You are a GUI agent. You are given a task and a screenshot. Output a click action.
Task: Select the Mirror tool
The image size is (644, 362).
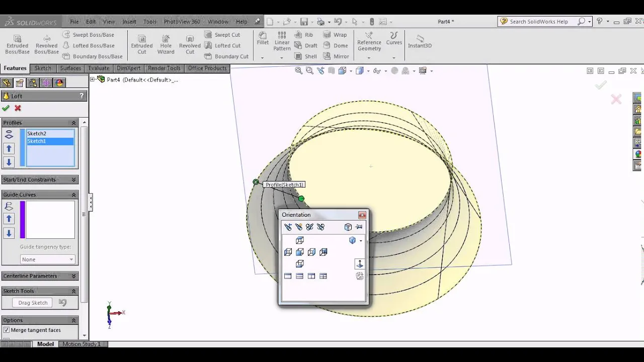point(336,56)
